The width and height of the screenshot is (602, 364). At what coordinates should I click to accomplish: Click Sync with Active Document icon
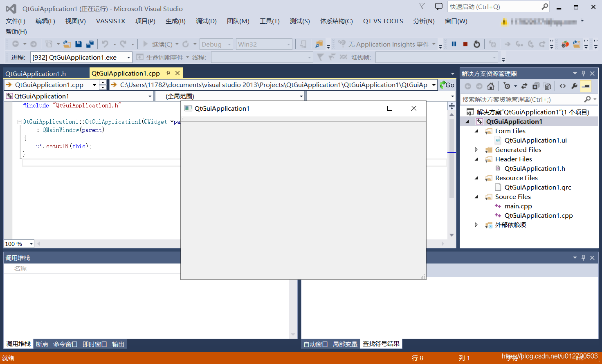[x=524, y=86]
